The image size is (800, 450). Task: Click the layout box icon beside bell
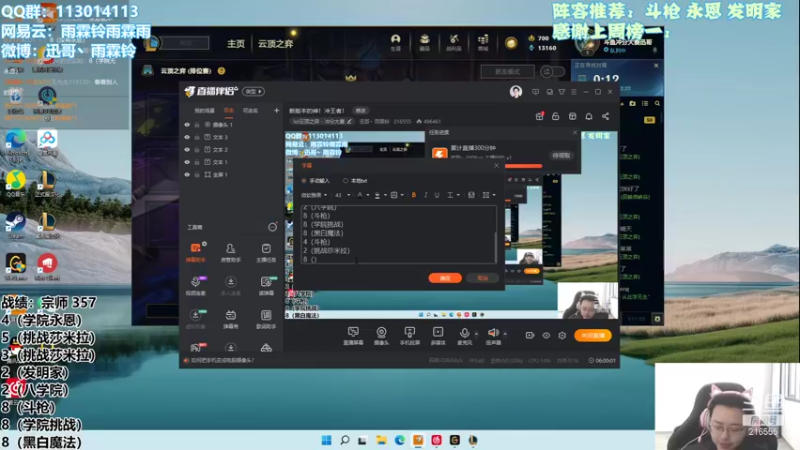coord(572,116)
